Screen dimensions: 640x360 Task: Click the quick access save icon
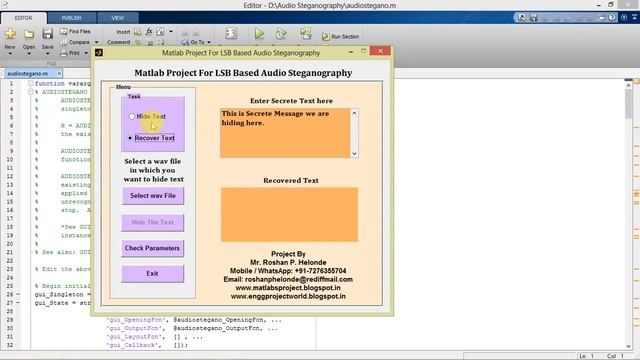[533, 17]
